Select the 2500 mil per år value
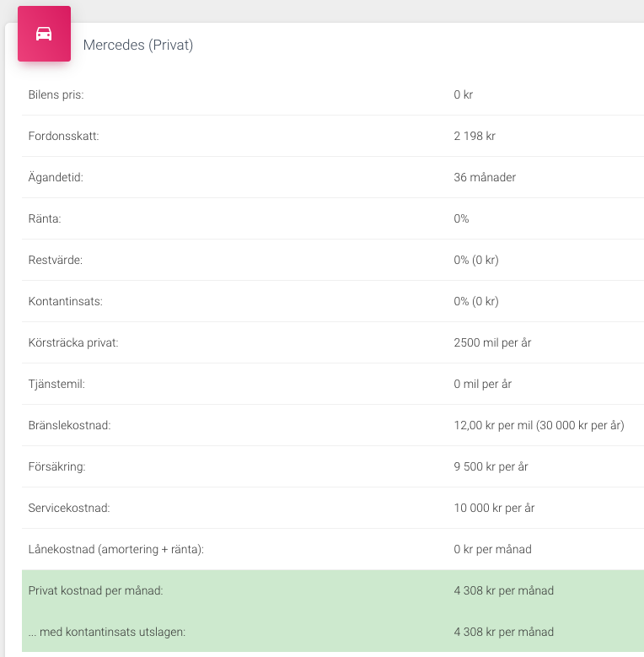Screen dimensions: 644x657 (x=492, y=342)
